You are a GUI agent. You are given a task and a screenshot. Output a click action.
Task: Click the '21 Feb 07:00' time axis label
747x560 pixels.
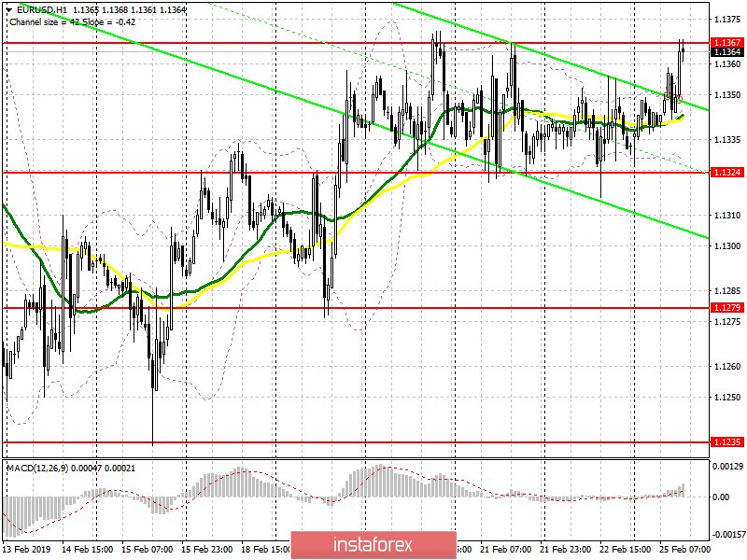pos(505,549)
